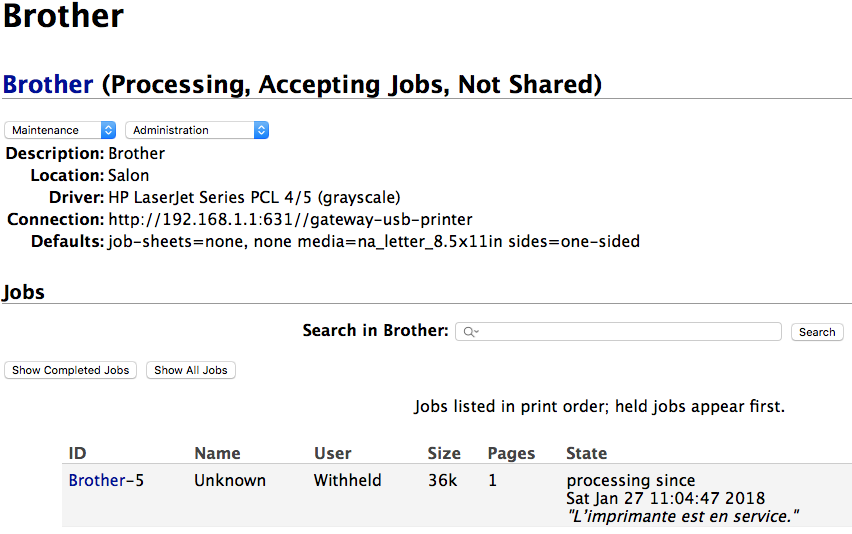852x534 pixels.
Task: Click the Withheld user cell
Action: pyautogui.click(x=347, y=481)
